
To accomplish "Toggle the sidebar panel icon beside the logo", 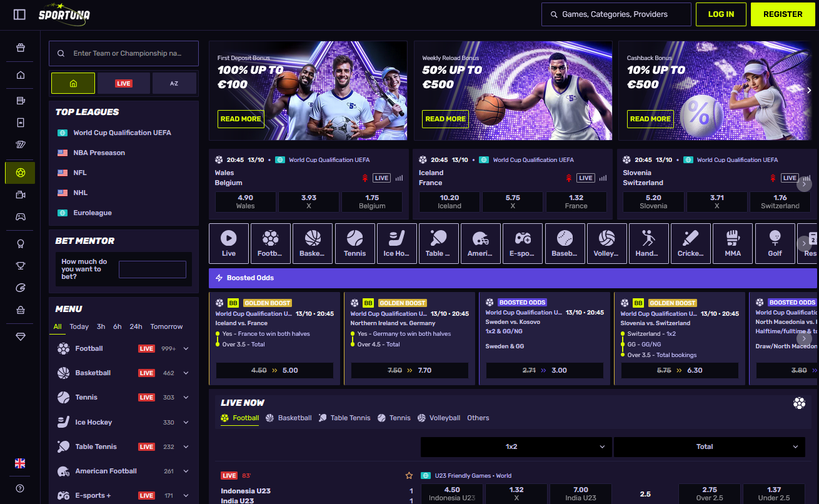I will pos(19,14).
